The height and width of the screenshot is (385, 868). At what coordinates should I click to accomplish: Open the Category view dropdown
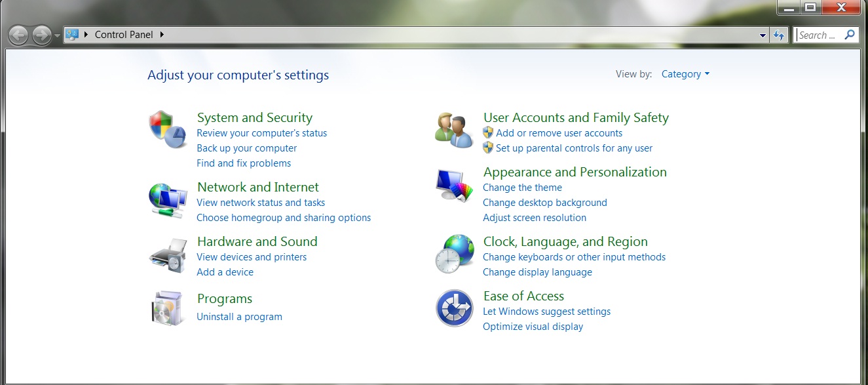[685, 74]
